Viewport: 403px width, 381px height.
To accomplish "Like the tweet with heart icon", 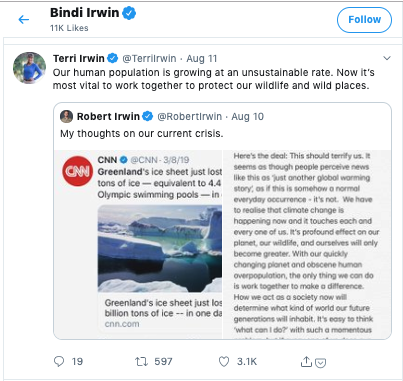I will point(224,362).
